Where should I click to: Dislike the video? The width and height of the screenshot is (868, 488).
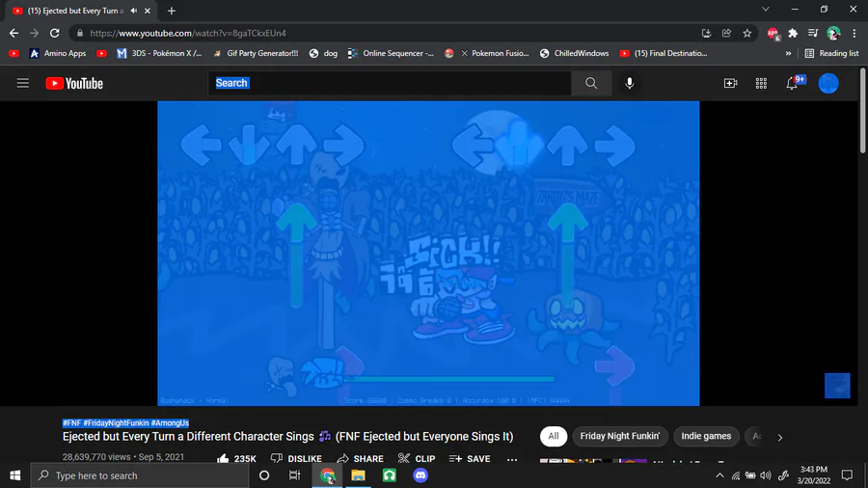coord(296,459)
